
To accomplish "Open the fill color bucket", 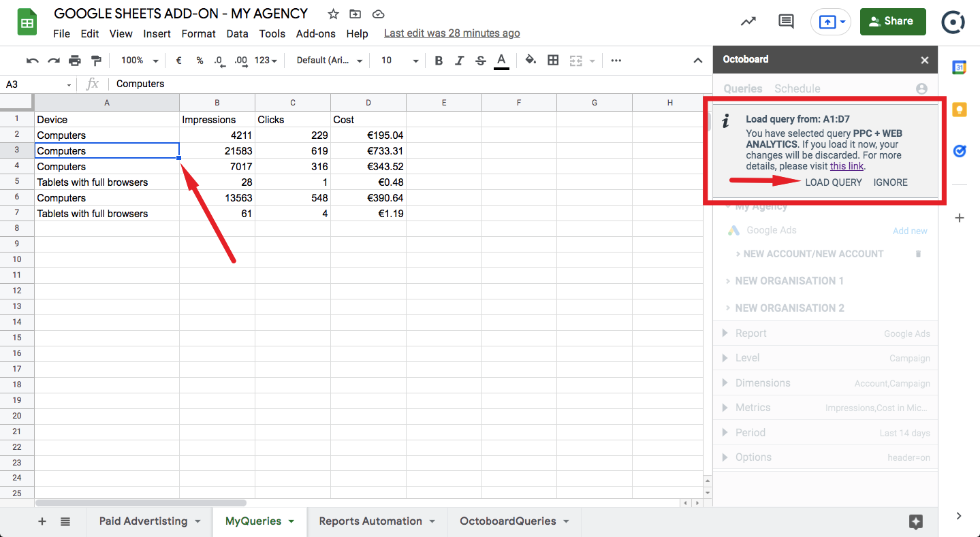I will click(531, 61).
